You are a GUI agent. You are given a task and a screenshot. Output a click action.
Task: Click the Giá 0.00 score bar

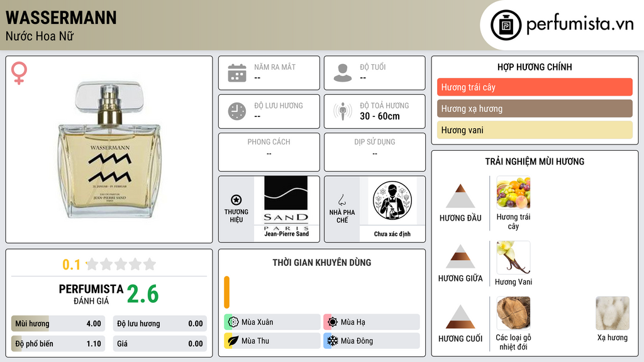click(x=160, y=344)
